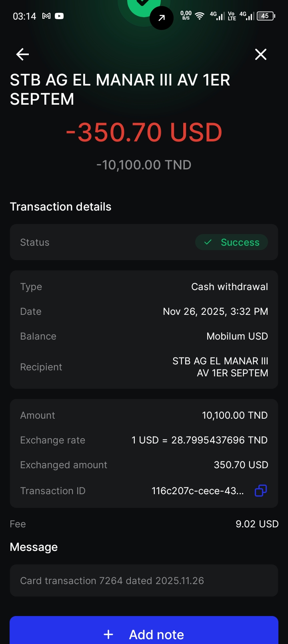Close the transaction details screen
Screen dimensions: 288x644
[x=261, y=54]
